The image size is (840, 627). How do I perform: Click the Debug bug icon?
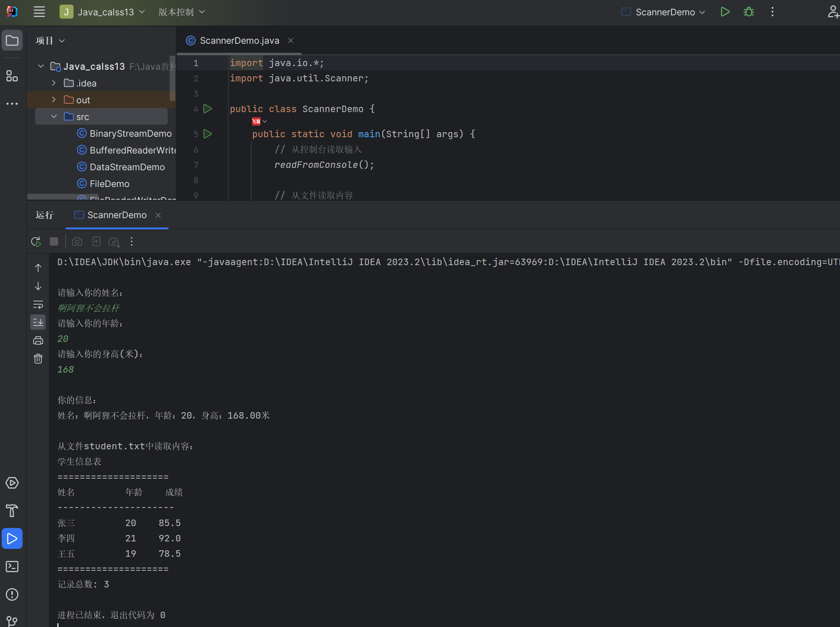point(748,12)
